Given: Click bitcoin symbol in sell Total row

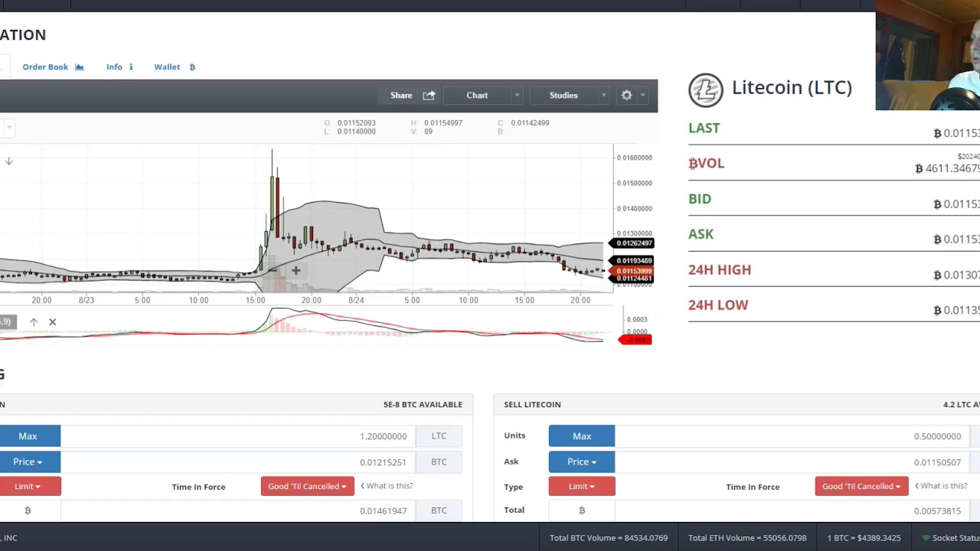Looking at the screenshot, I should pyautogui.click(x=582, y=510).
